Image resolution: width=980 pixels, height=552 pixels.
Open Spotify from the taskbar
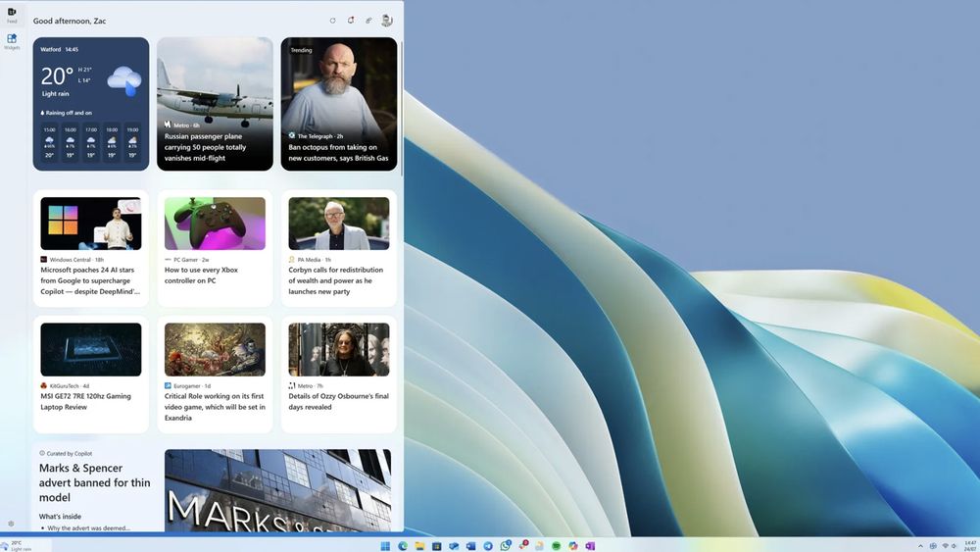point(556,546)
